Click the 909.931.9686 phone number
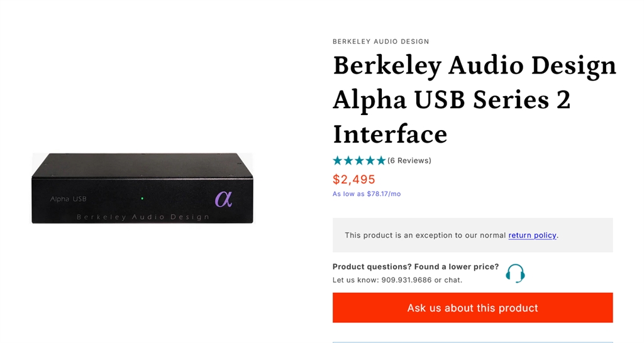This screenshot has width=644, height=343. pos(406,280)
